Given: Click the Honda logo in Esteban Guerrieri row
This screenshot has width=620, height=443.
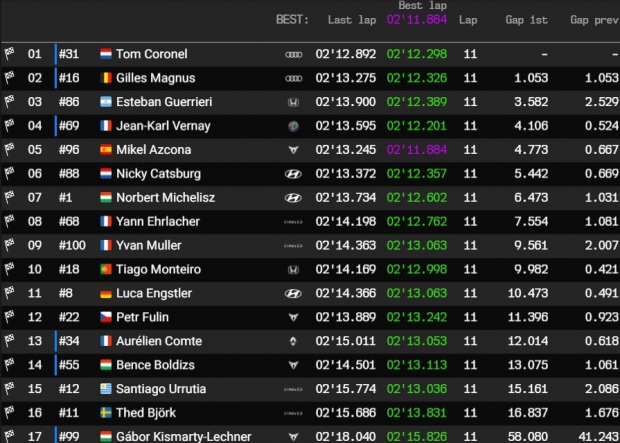Looking at the screenshot, I should pyautogui.click(x=293, y=102).
